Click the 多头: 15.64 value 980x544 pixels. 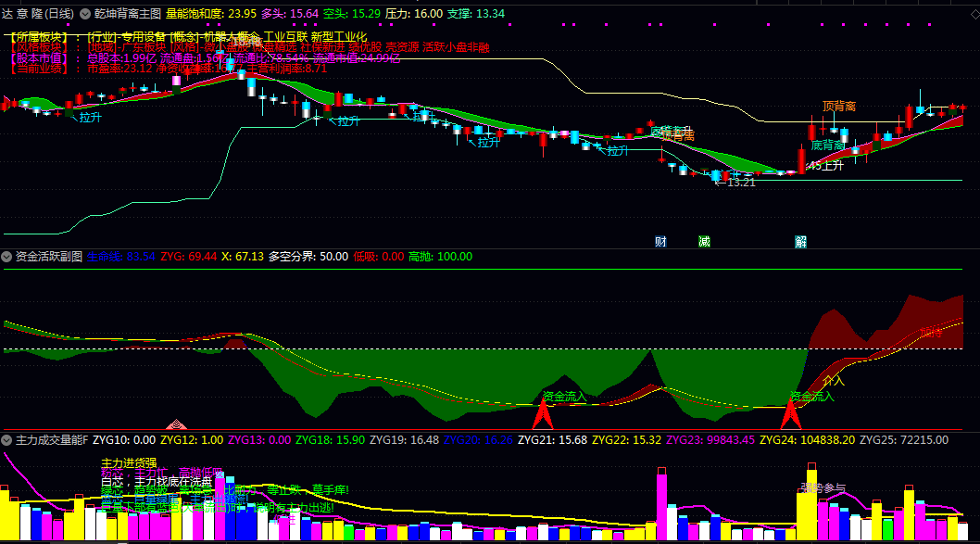click(289, 14)
